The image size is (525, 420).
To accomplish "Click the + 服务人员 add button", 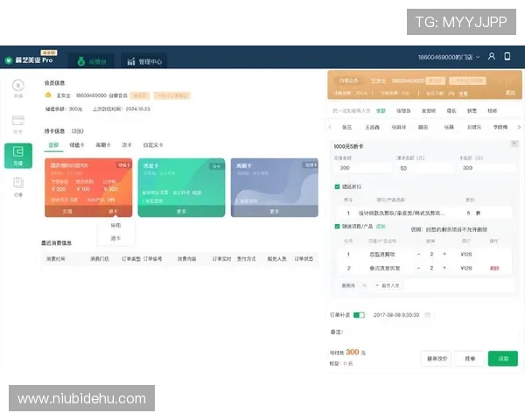I will pyautogui.click(x=387, y=285).
